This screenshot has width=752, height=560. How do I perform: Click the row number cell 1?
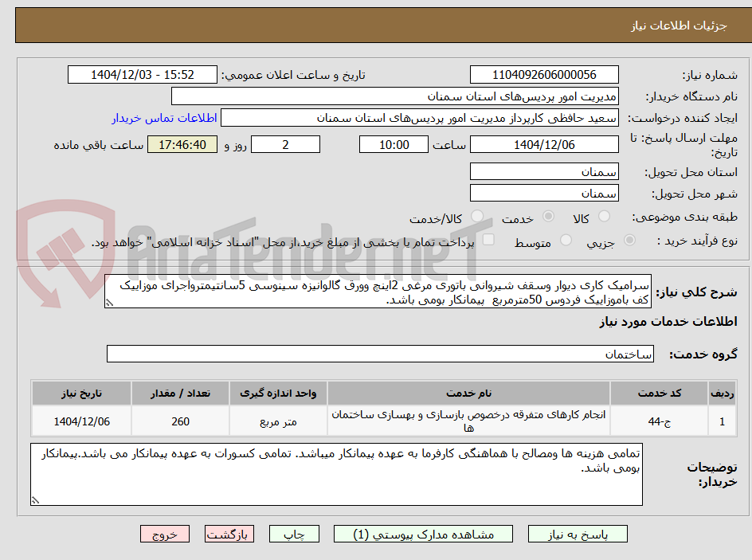tap(723, 421)
